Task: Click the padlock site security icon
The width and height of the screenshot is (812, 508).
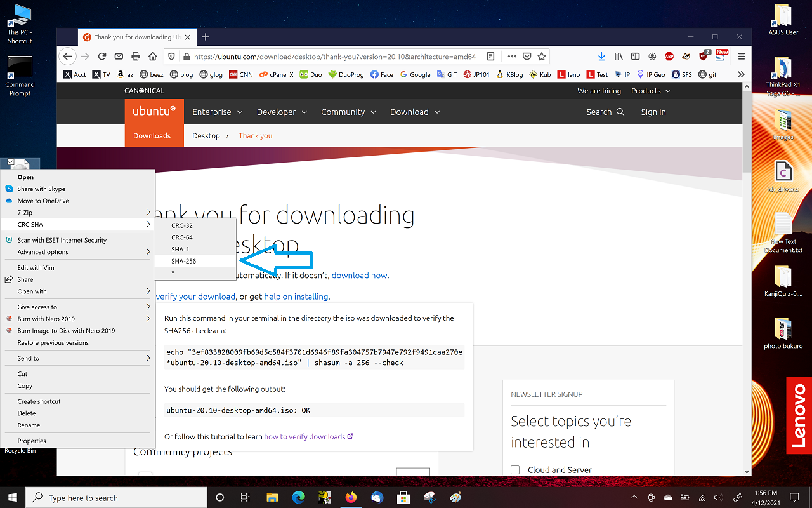Action: pos(187,57)
